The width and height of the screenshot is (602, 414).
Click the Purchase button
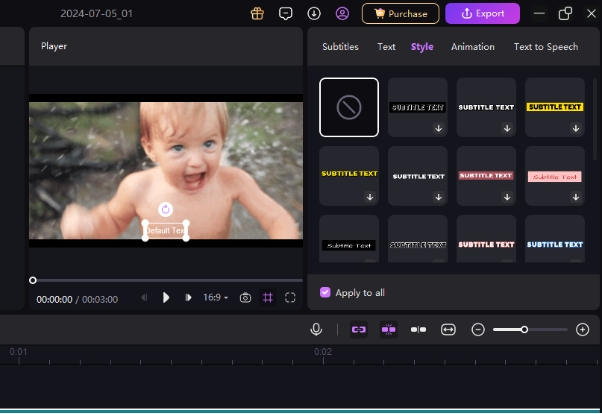pos(400,14)
